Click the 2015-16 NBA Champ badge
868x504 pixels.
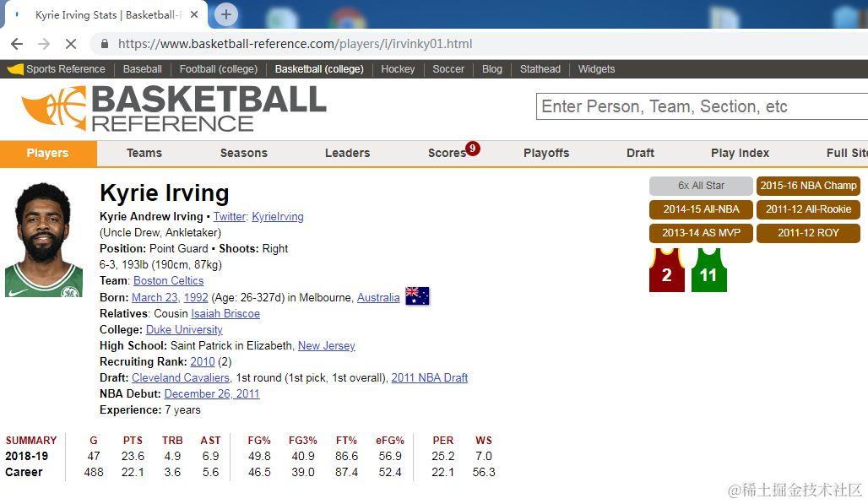(808, 186)
